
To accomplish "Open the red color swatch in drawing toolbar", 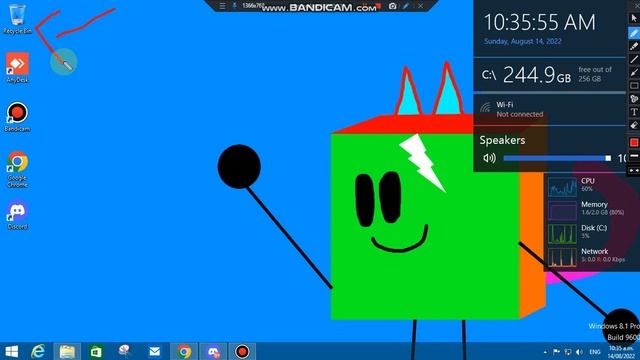I will (634, 142).
